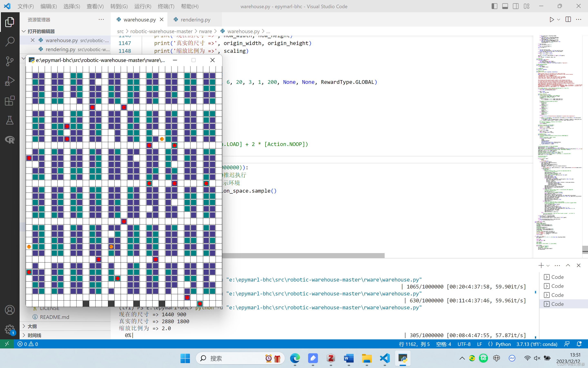
Task: Click the rware breadcrumb
Action: click(x=205, y=31)
